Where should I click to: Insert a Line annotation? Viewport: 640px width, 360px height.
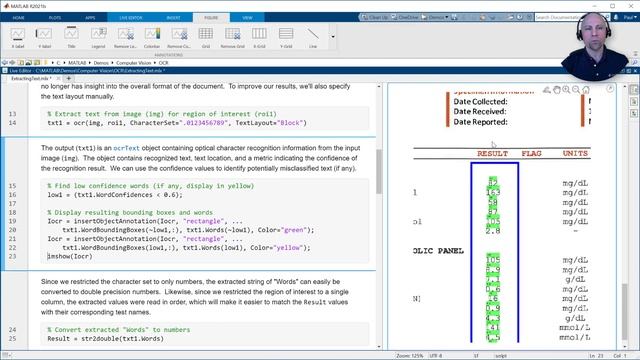pyautogui.click(x=313, y=37)
